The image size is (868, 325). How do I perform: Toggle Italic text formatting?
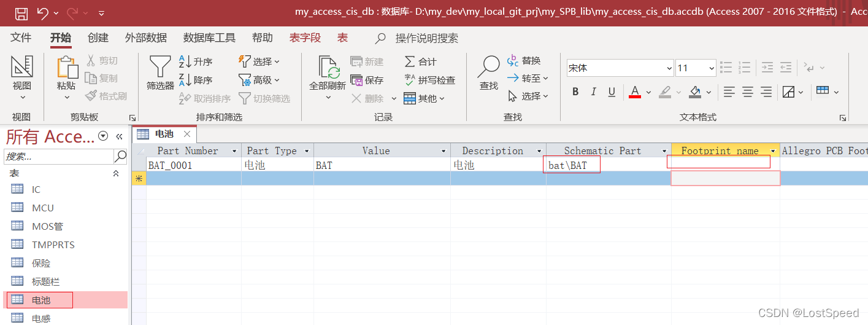(593, 92)
